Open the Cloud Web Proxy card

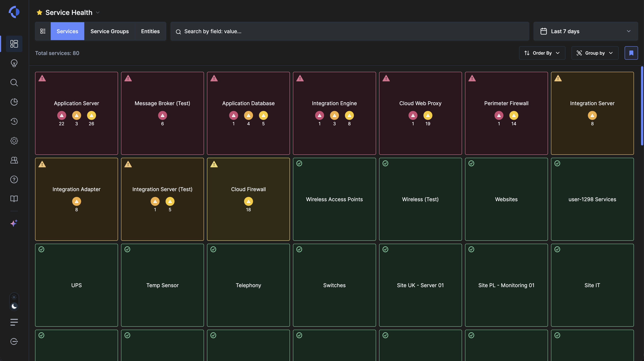(420, 113)
